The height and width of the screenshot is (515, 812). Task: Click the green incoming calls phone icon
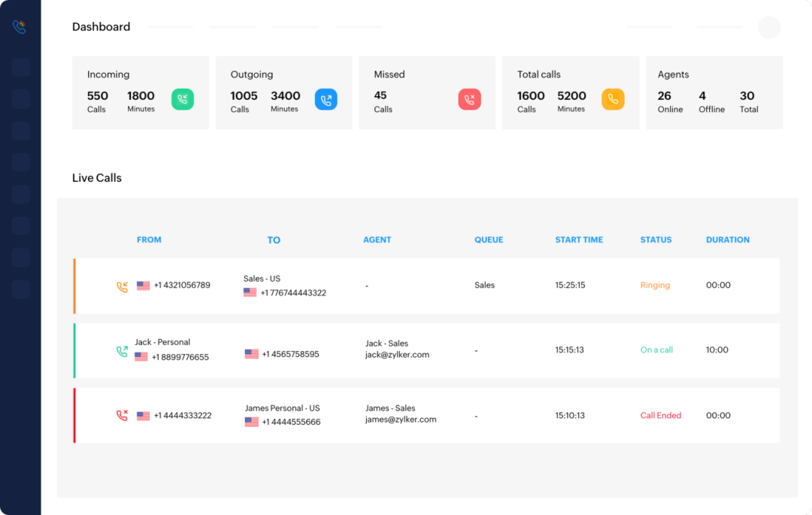pos(182,98)
